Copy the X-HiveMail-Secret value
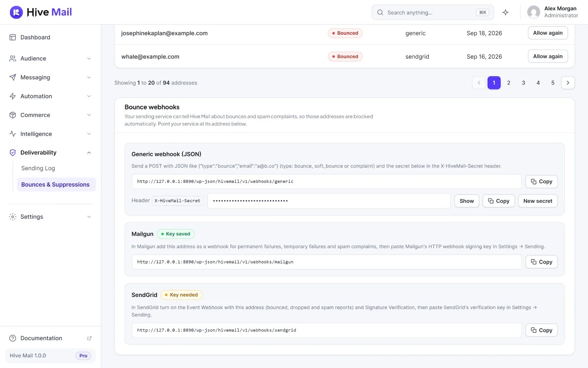This screenshot has height=368, width=588. tap(498, 201)
